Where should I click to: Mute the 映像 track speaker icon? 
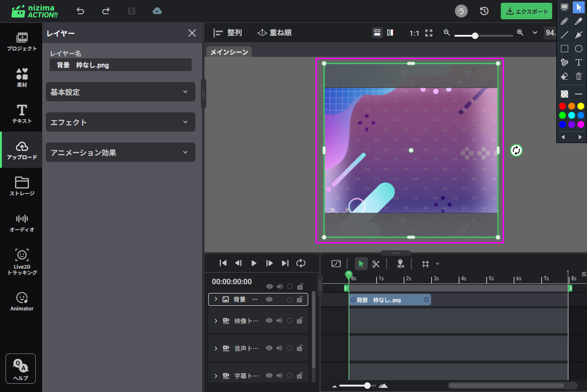point(279,321)
